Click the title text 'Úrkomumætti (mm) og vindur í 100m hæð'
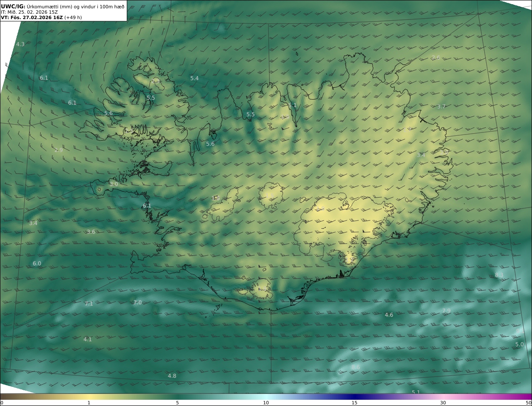The image size is (532, 406). (x=76, y=6)
